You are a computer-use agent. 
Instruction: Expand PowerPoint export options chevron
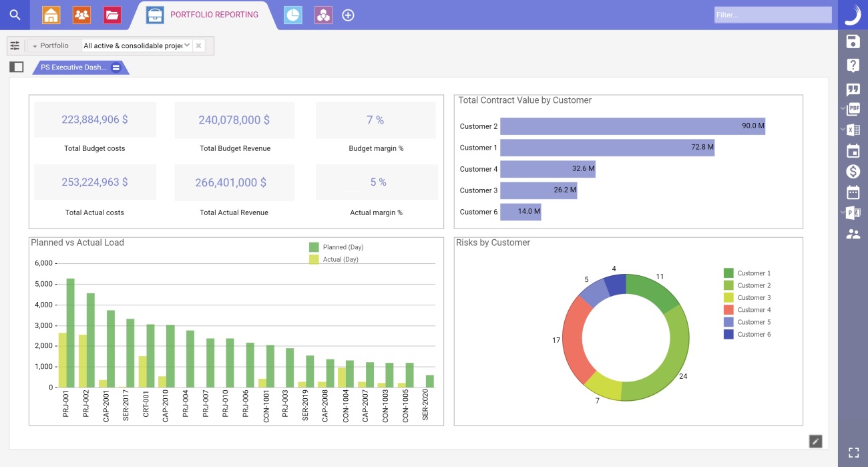click(x=842, y=212)
